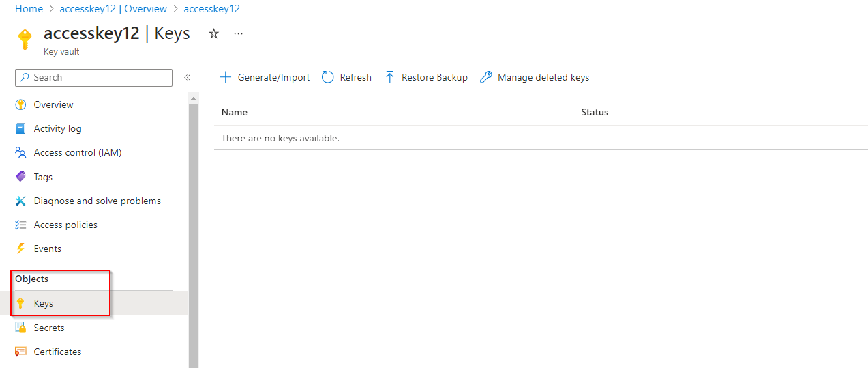The image size is (868, 368).
Task: Click the Access policies checklist icon
Action: [x=20, y=225]
